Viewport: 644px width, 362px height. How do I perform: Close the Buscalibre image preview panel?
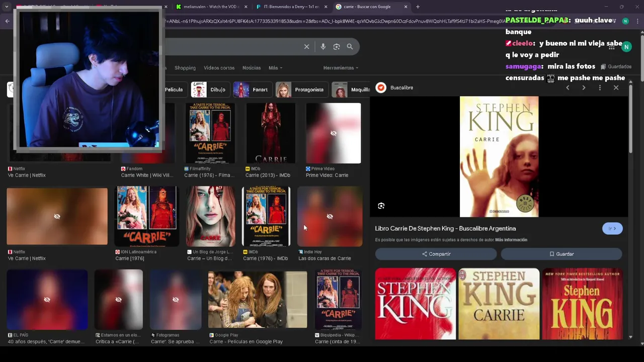click(616, 87)
